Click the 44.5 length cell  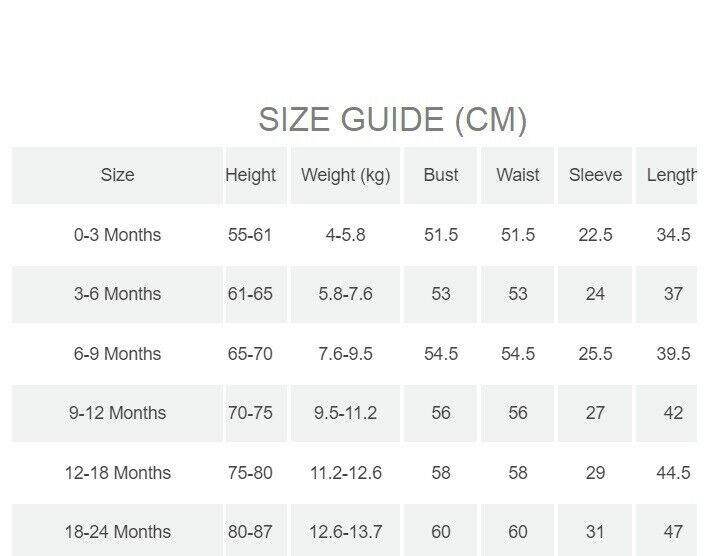(673, 473)
